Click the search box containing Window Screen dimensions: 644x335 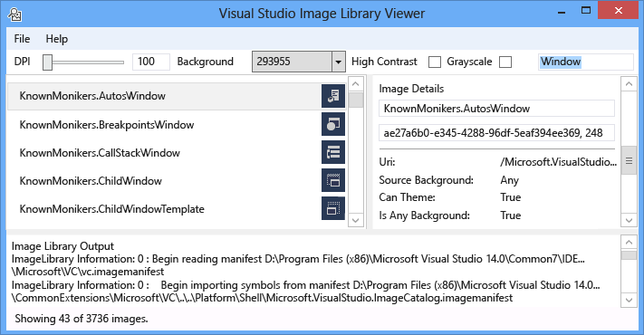(586, 62)
